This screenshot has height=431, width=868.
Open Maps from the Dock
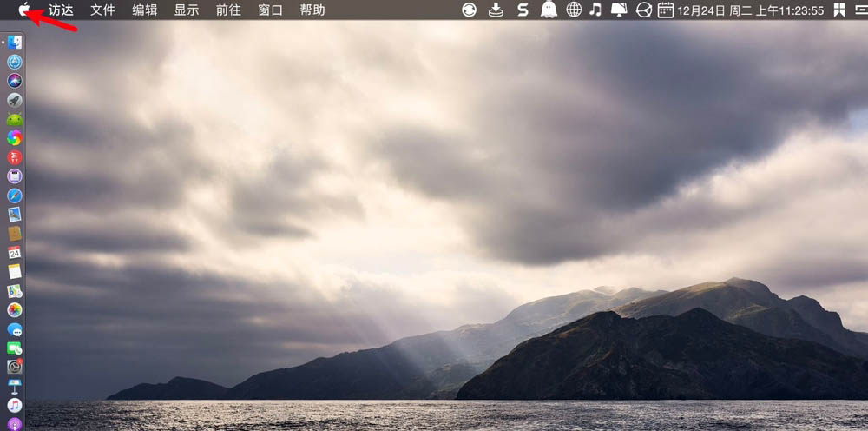pos(15,291)
